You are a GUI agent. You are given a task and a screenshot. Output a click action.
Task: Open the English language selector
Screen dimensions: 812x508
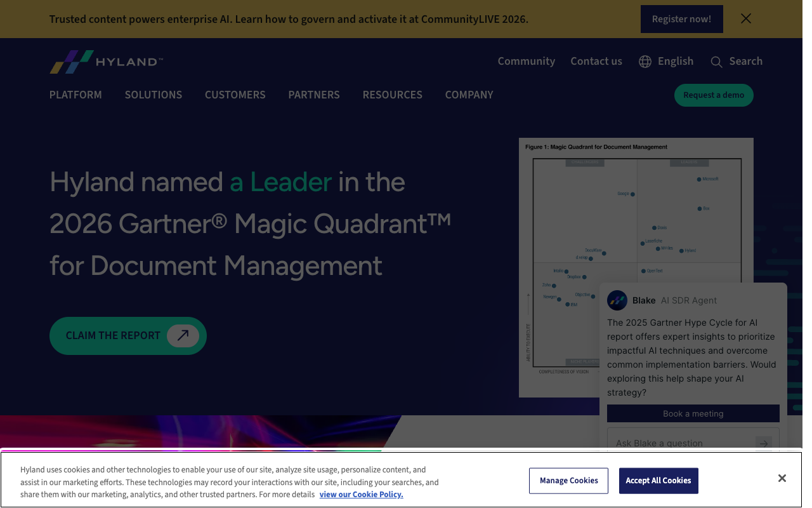tap(666, 62)
